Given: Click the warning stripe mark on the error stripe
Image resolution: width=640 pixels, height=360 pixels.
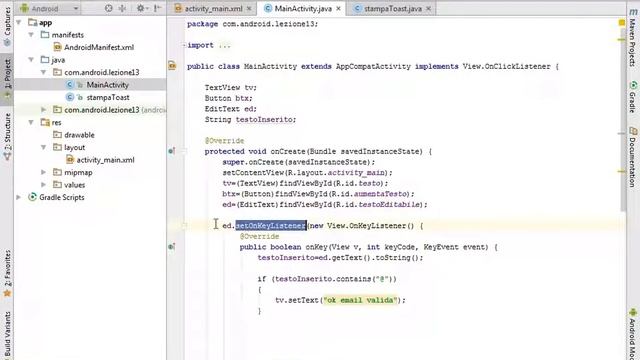Looking at the screenshot, I should coord(621,40).
